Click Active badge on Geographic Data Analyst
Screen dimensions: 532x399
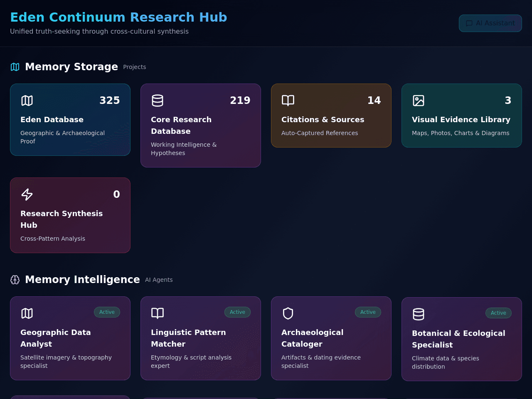[107, 312]
